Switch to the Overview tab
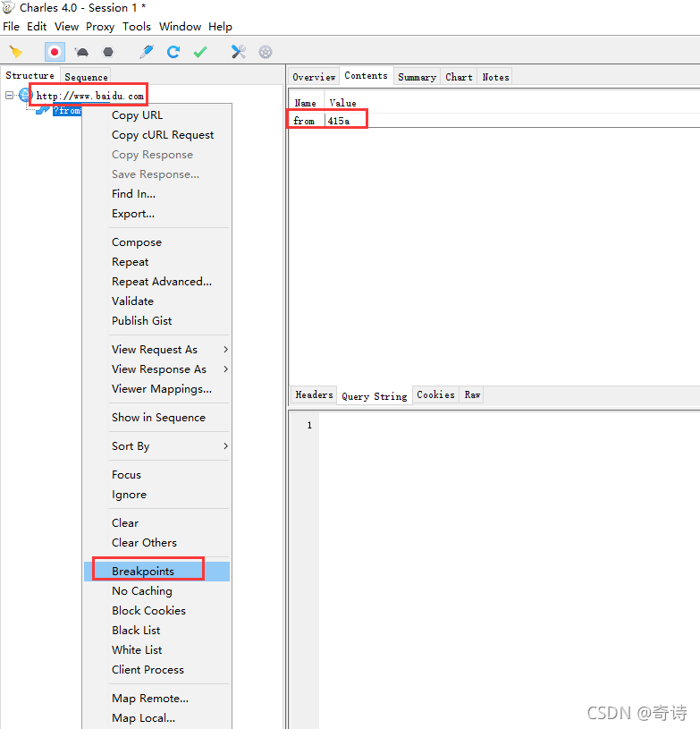This screenshot has height=729, width=700. [314, 77]
